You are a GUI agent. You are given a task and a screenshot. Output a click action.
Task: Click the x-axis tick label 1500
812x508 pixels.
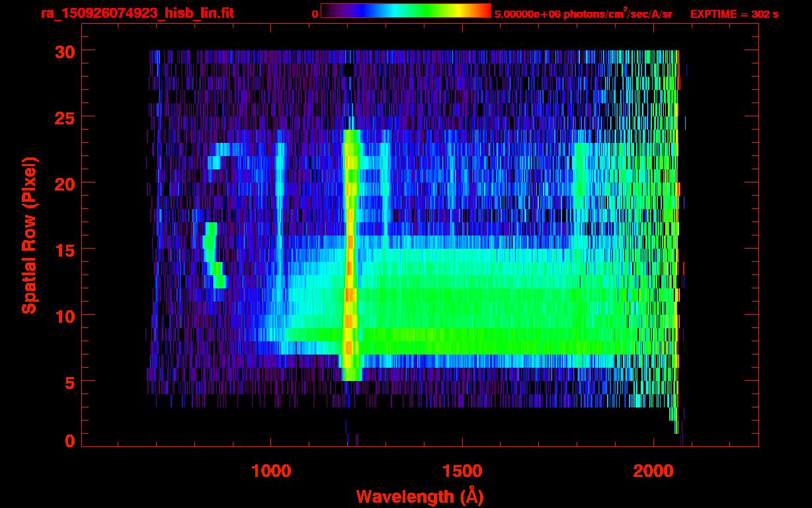(462, 470)
